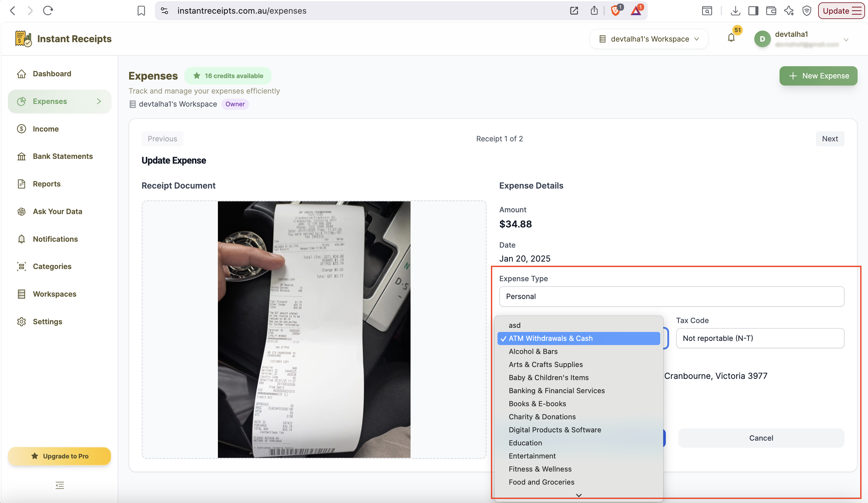
Task: Click the Jan 20, 2025 date value
Action: [x=525, y=258]
